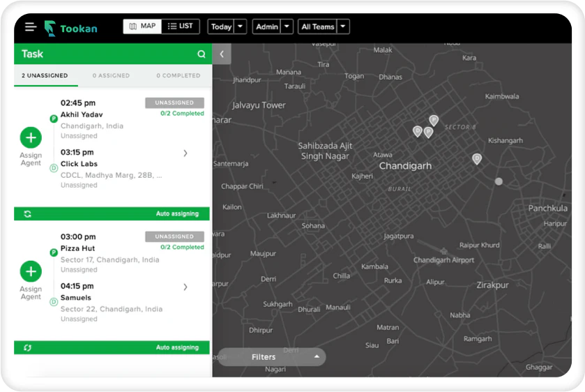
Task: Click refresh icon on second Auto assigning bar
Action: pyautogui.click(x=28, y=347)
